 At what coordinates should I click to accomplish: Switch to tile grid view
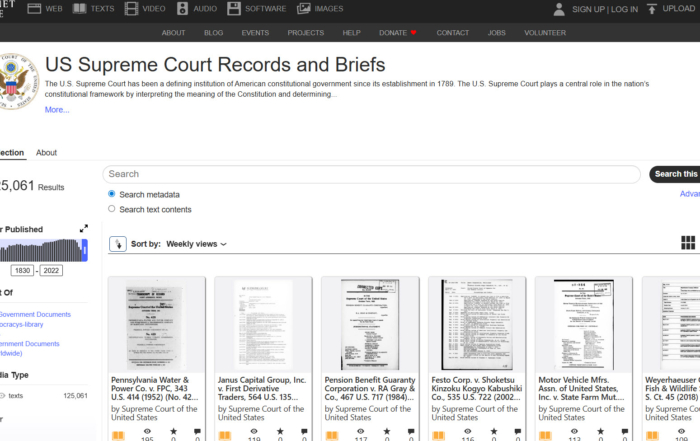688,243
